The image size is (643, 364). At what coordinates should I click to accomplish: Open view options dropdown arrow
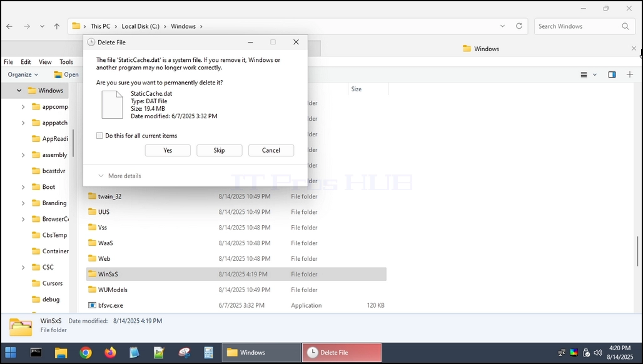click(x=595, y=74)
